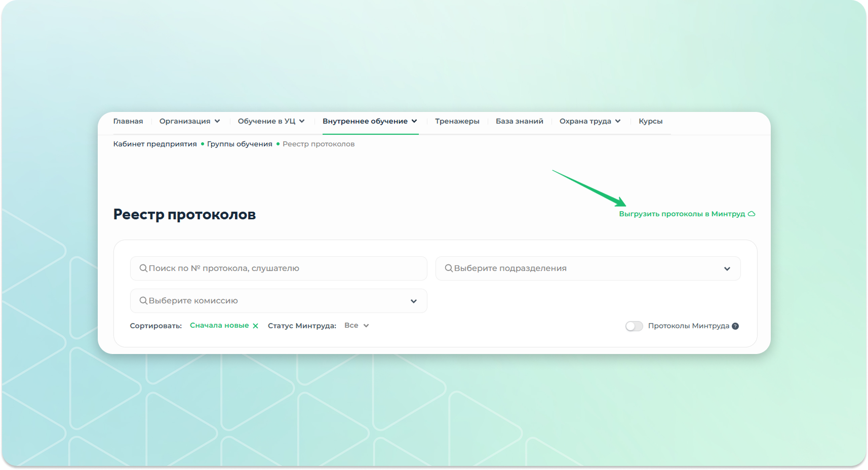The height and width of the screenshot is (470, 868).
Task: Expand Выберите комиссию dropdown arrow
Action: 413,301
